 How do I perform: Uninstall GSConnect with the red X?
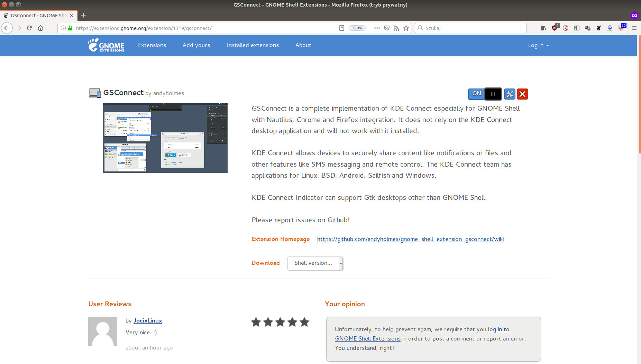click(522, 94)
